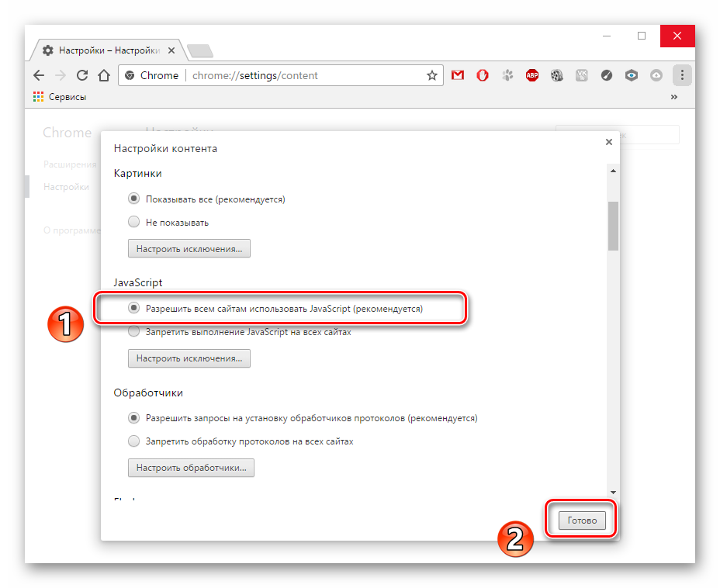Bookmark page with the star icon

[431, 75]
